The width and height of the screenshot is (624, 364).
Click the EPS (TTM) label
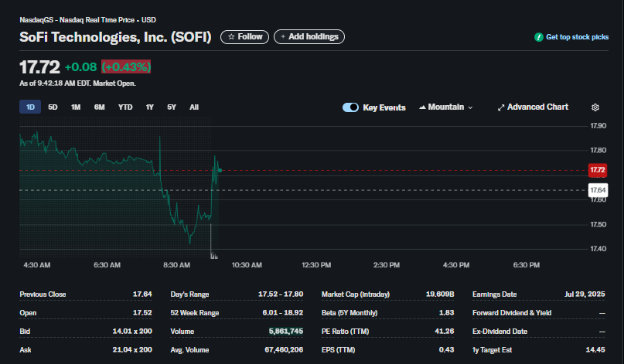[x=338, y=349]
